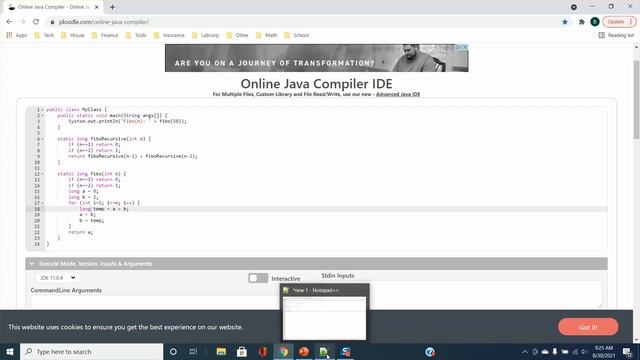
Task: Fold the for loop at line 17
Action: [42, 203]
